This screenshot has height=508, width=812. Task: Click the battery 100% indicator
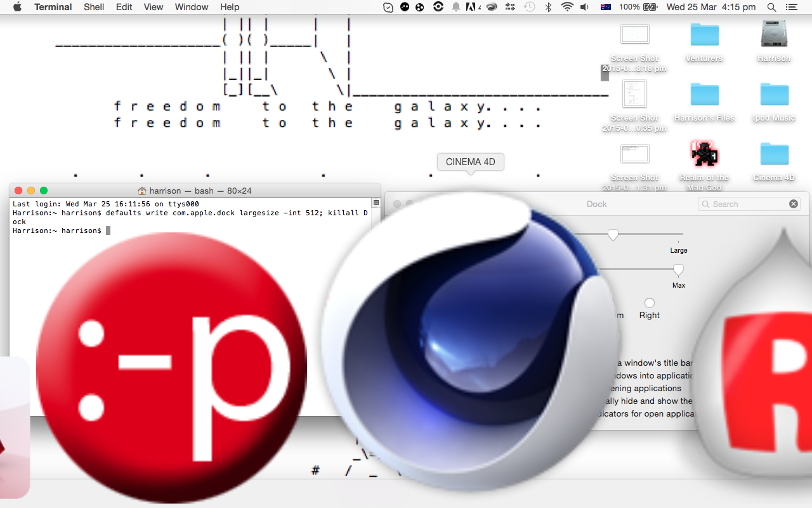pos(638,7)
